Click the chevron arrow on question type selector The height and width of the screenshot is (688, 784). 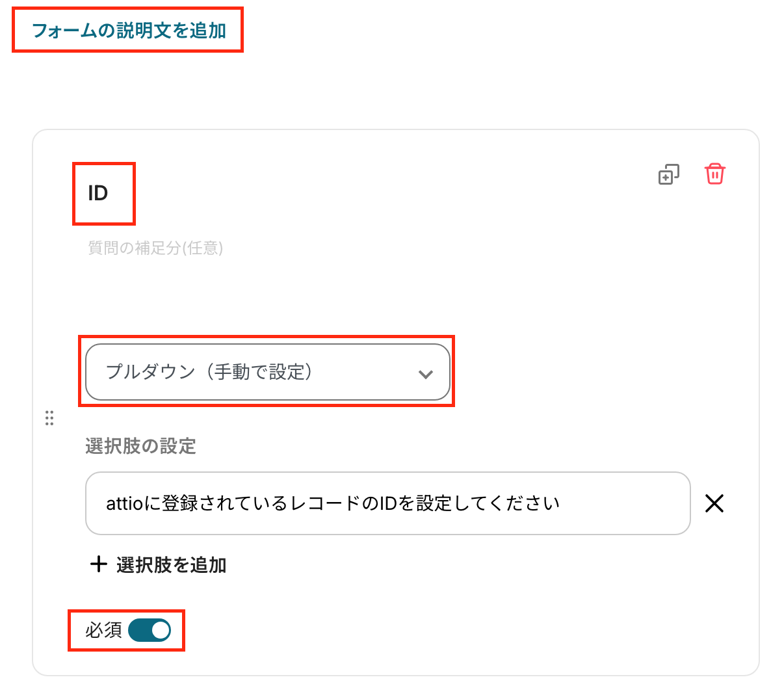(426, 374)
